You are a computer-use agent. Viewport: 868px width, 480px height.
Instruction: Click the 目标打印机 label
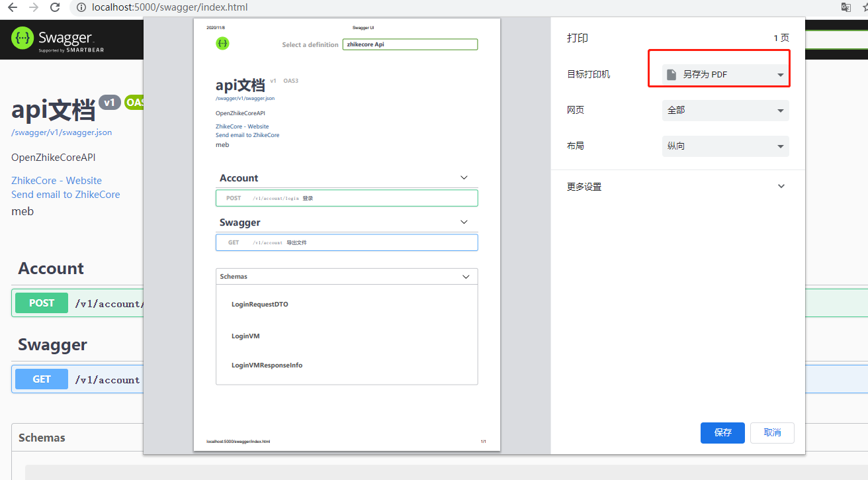588,74
